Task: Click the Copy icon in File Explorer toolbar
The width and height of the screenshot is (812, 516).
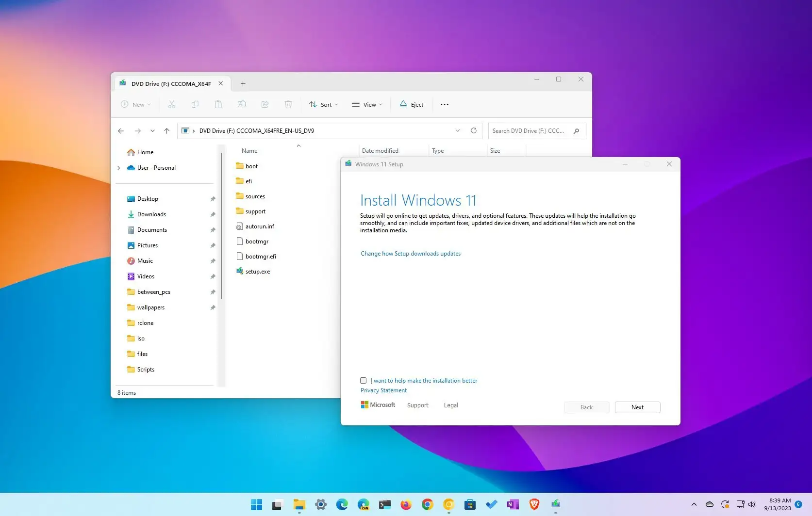Action: pyautogui.click(x=195, y=104)
